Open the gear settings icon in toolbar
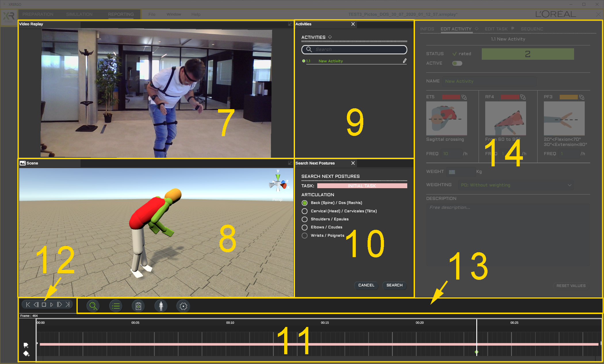 click(x=183, y=306)
